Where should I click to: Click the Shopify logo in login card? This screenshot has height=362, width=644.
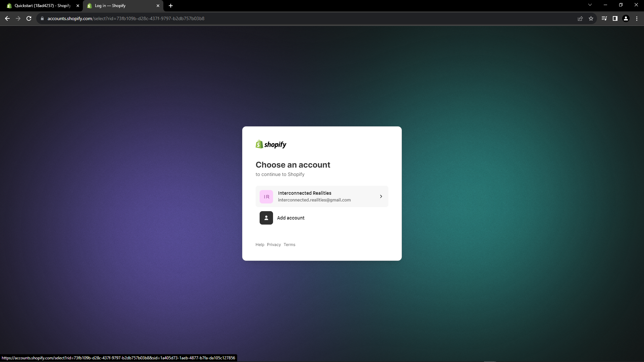click(271, 144)
